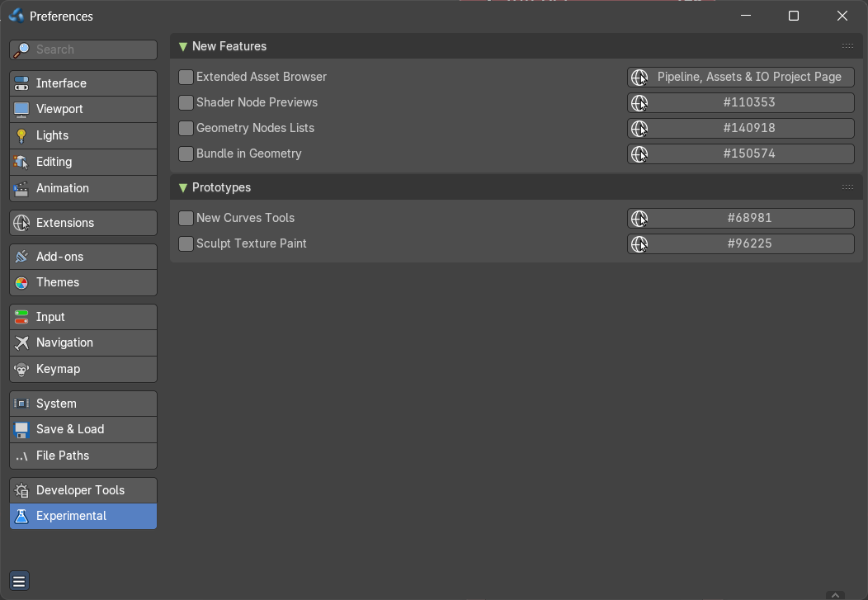Switch to the File Paths section
This screenshot has height=600, width=868.
[83, 456]
